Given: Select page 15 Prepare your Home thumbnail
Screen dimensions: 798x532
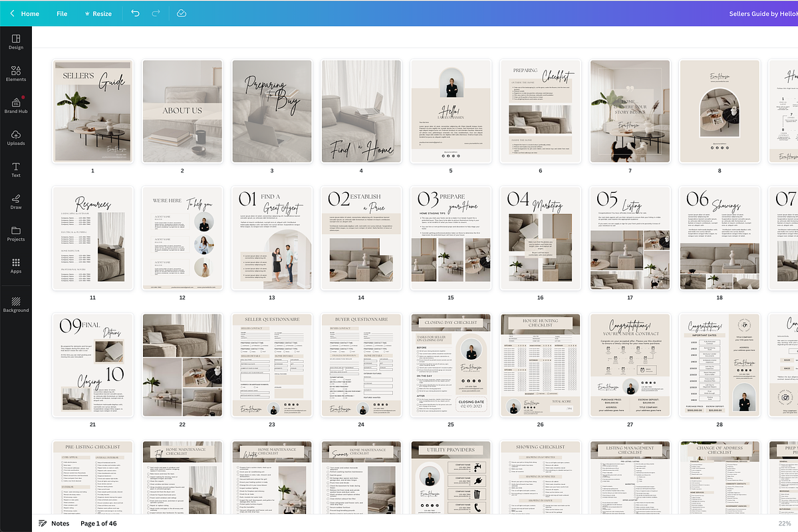Looking at the screenshot, I should [450, 238].
